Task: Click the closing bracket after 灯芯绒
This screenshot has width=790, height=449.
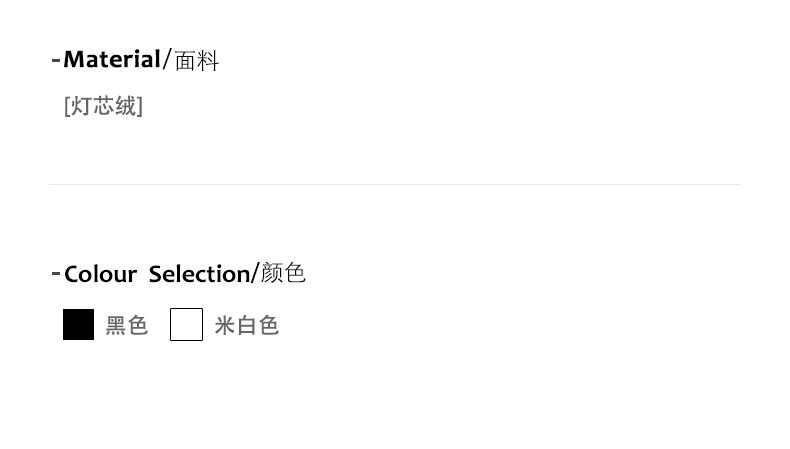Action: point(140,106)
